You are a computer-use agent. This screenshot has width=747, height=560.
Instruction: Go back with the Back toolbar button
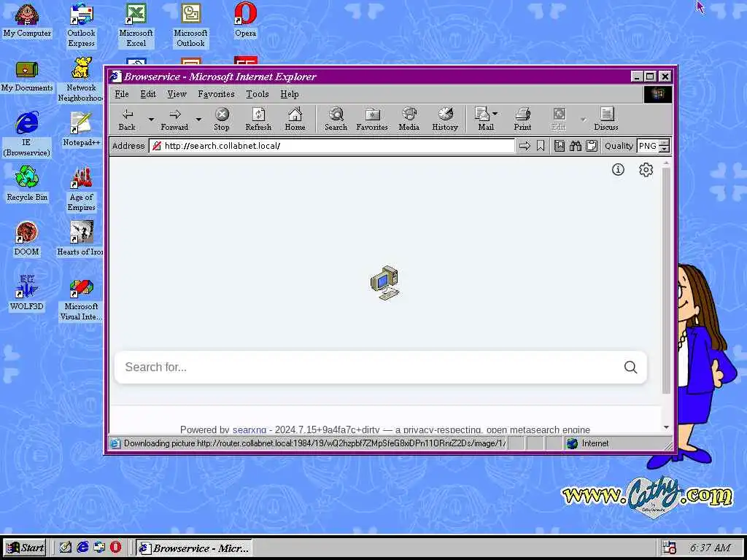coord(127,119)
